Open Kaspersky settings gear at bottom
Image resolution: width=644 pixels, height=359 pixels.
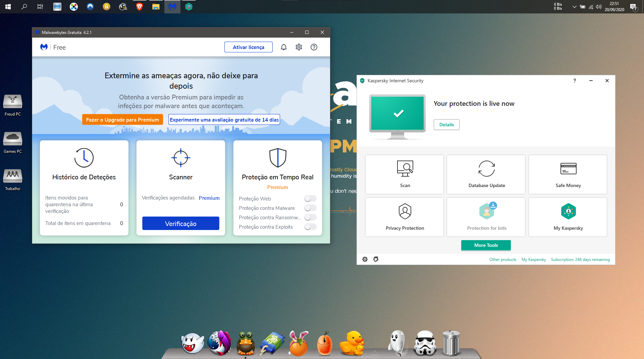pyautogui.click(x=365, y=259)
